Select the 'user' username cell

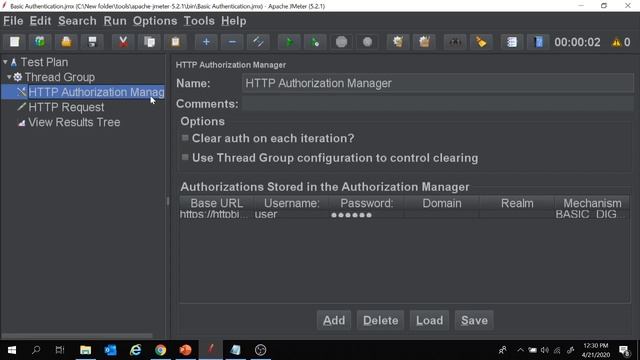(x=291, y=214)
